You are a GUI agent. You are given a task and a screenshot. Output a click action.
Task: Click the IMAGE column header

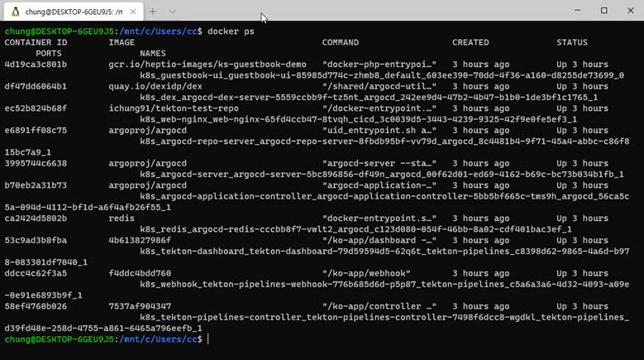point(122,42)
